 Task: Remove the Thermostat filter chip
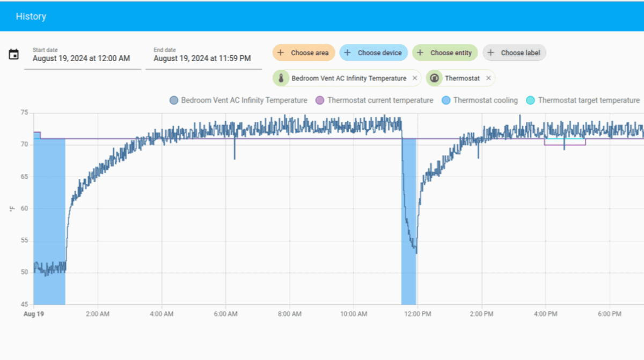[x=488, y=78]
